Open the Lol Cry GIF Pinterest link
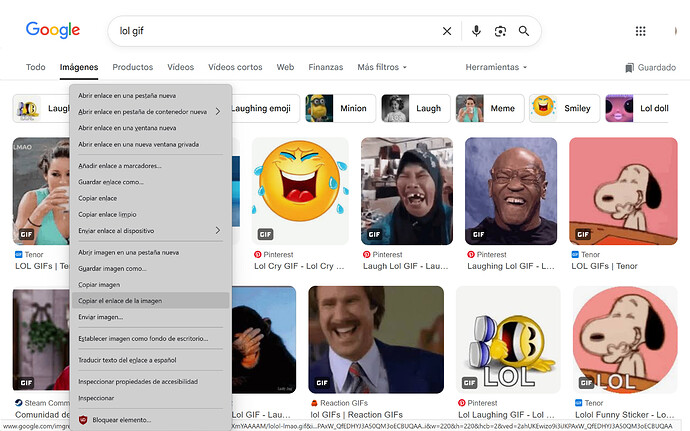 [x=299, y=266]
